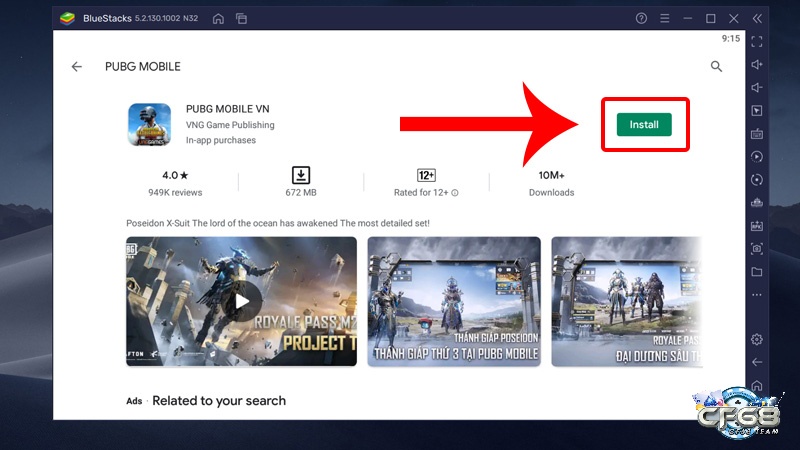Click the In-app purchases label
Screen dimensions: 800x450
[221, 140]
